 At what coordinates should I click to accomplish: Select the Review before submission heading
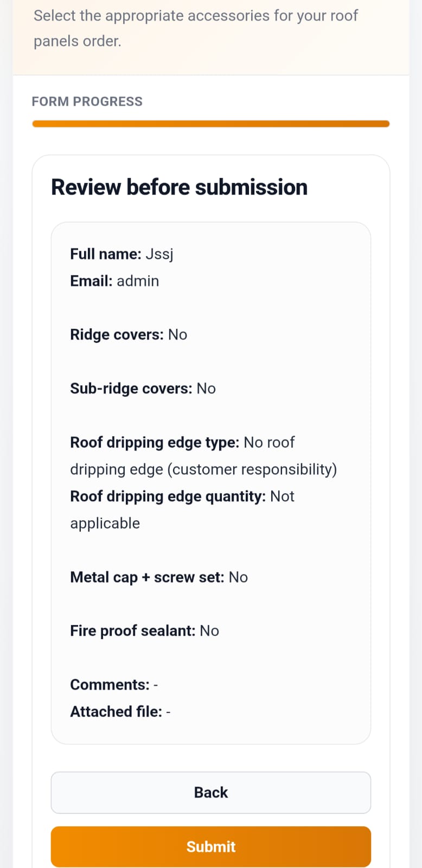179,187
